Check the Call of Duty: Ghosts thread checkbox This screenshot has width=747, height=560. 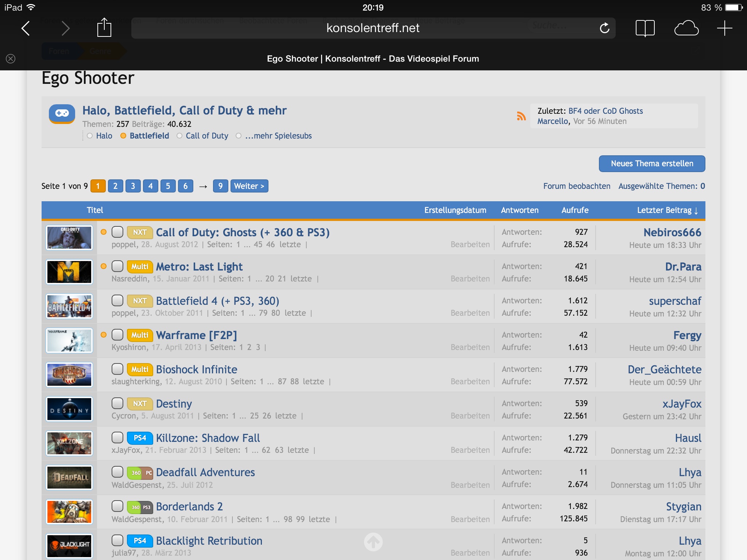click(117, 232)
